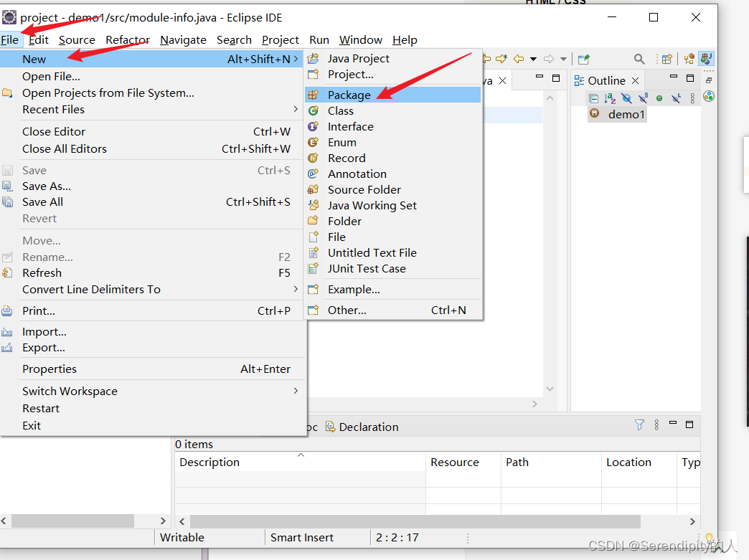Click the Description column sort arrow
The height and width of the screenshot is (560, 749).
point(301,455)
